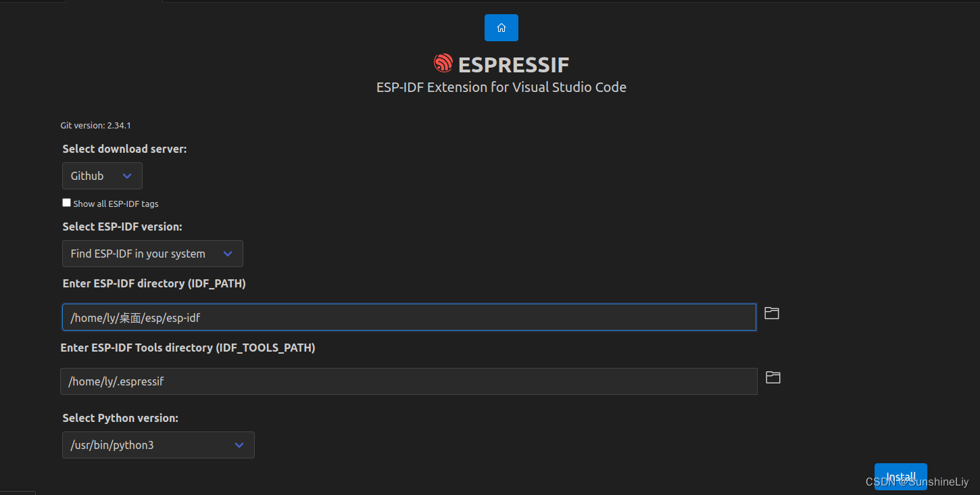
Task: Open folder picker beside the IDF_TOOLS_PATH field
Action: [x=772, y=377]
